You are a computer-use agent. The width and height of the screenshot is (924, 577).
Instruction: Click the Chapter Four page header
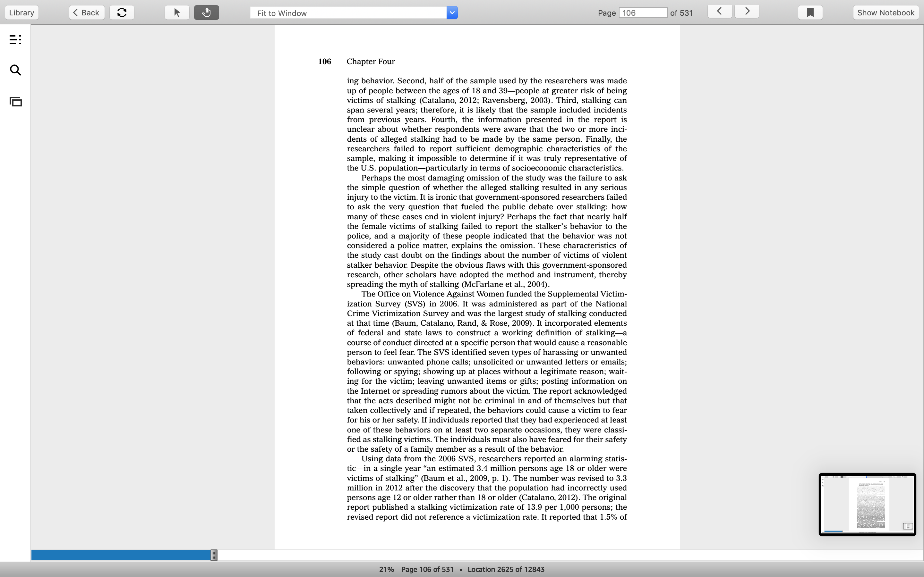pos(371,62)
